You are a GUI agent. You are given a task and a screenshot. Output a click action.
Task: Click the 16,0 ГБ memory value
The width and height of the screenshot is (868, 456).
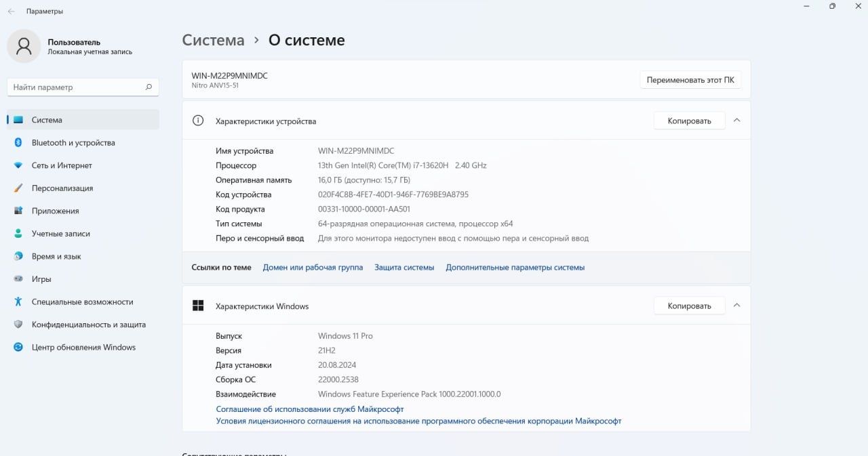364,180
